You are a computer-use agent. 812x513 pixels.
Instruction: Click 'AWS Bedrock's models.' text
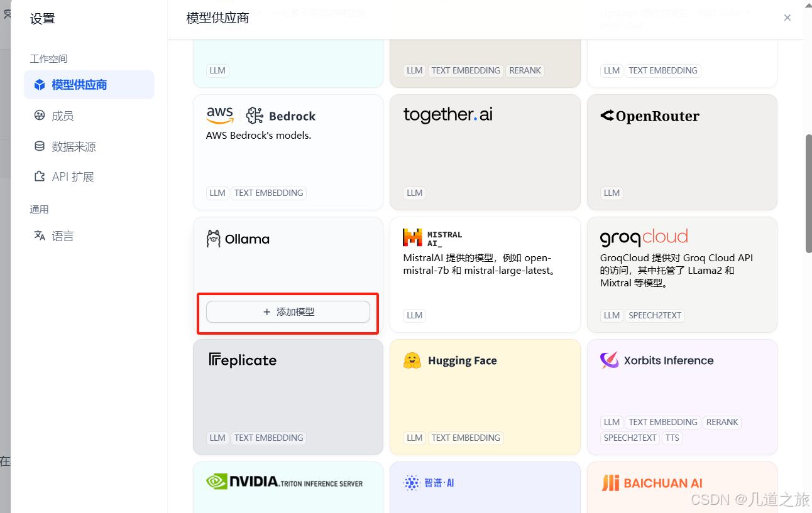tap(258, 135)
